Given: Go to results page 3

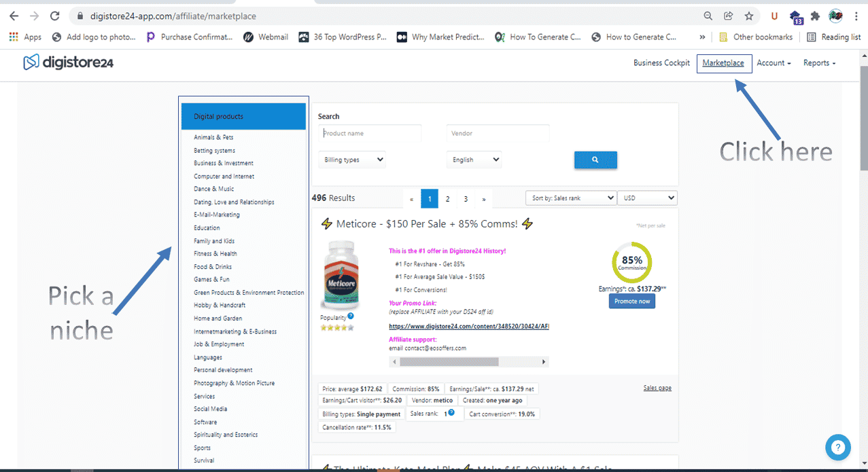Looking at the screenshot, I should click(x=466, y=199).
